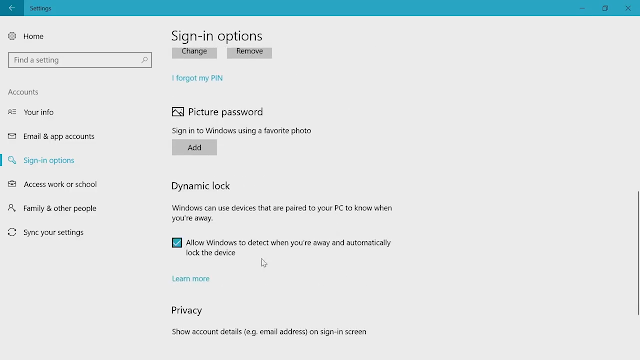Click the I forgot my PIN link
640x360 pixels.
pyautogui.click(x=197, y=78)
